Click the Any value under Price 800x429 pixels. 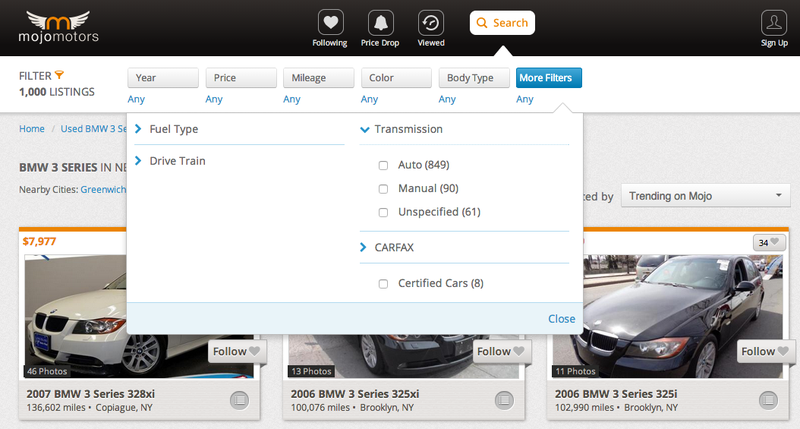pos(214,99)
